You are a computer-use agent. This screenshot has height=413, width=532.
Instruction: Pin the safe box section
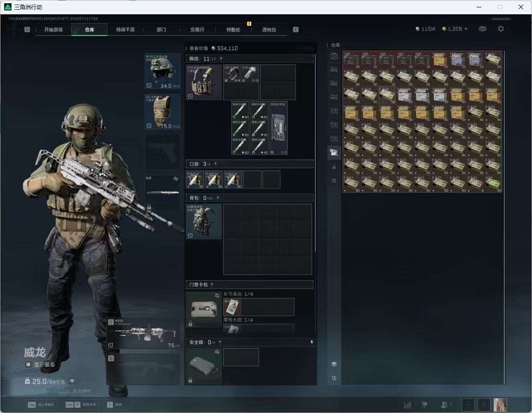tap(312, 342)
